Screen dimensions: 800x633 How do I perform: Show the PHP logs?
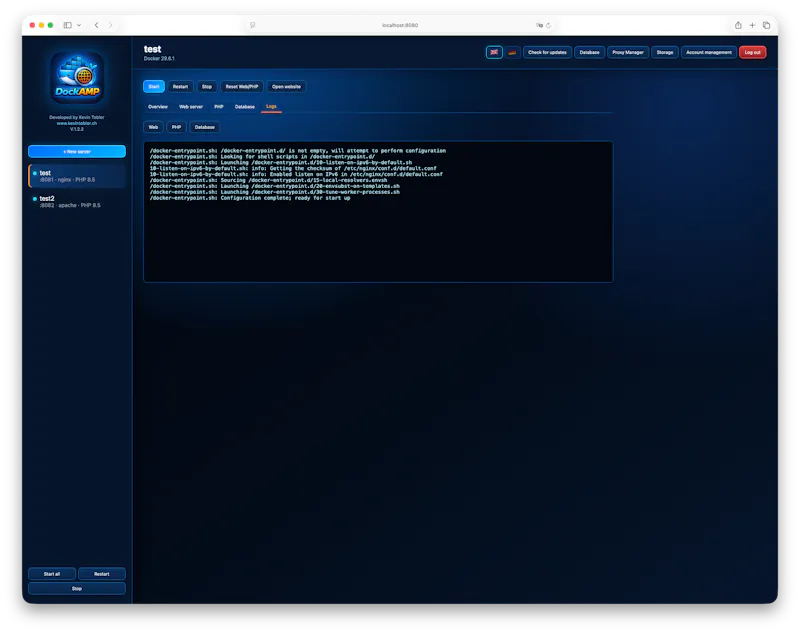[x=177, y=127]
